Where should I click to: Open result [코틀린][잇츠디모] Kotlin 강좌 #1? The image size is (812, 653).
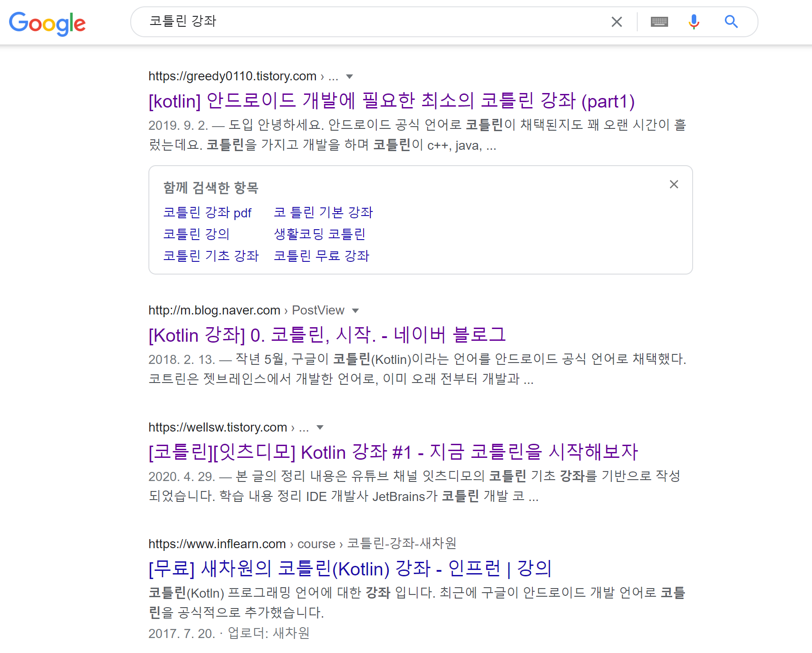pyautogui.click(x=393, y=452)
